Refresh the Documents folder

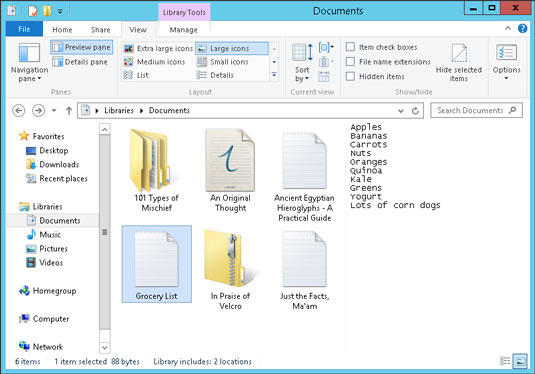[415, 111]
